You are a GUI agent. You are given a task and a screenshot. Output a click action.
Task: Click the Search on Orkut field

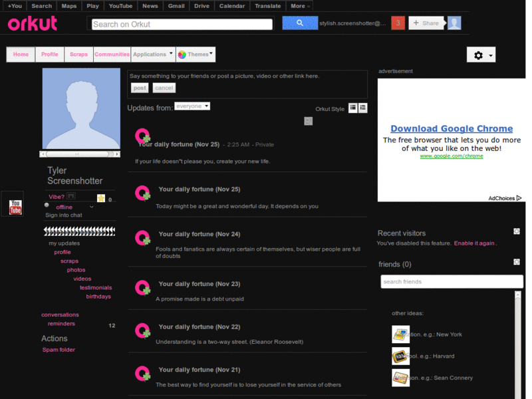point(182,24)
